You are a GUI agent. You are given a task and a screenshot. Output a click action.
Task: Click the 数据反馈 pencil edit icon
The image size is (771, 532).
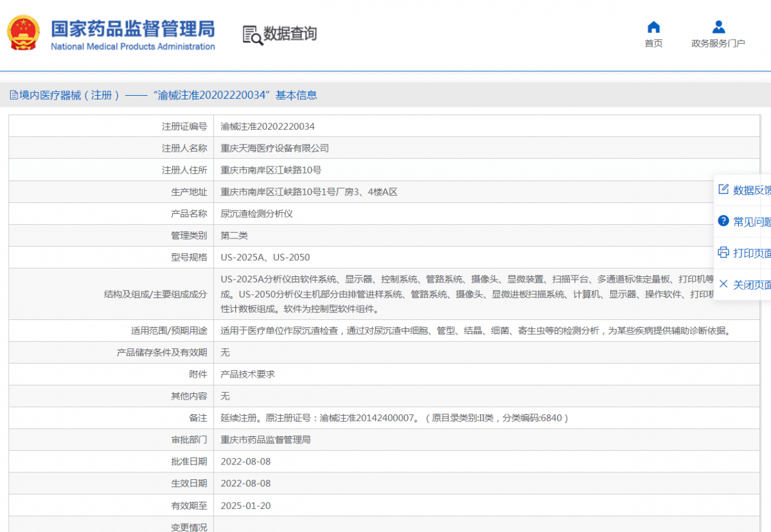pyautogui.click(x=723, y=190)
